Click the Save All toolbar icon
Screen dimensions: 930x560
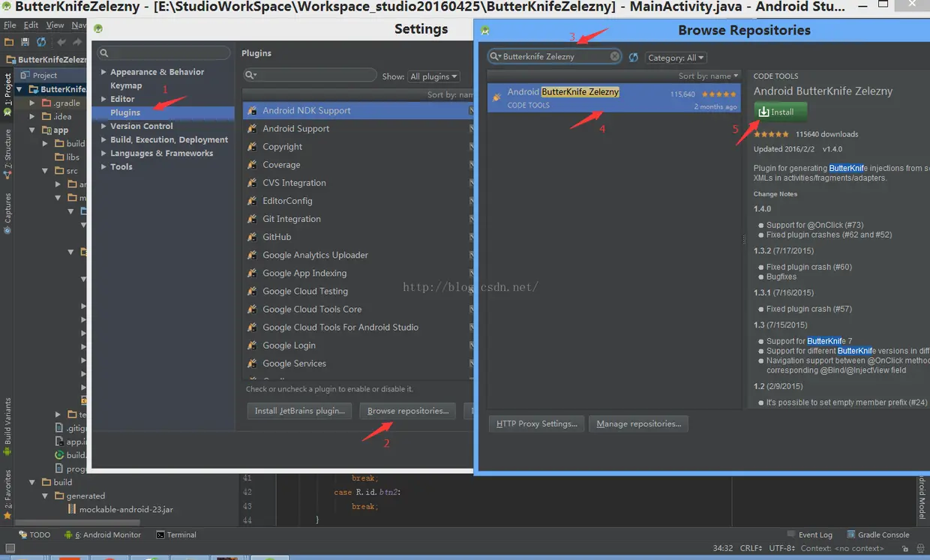coord(25,42)
